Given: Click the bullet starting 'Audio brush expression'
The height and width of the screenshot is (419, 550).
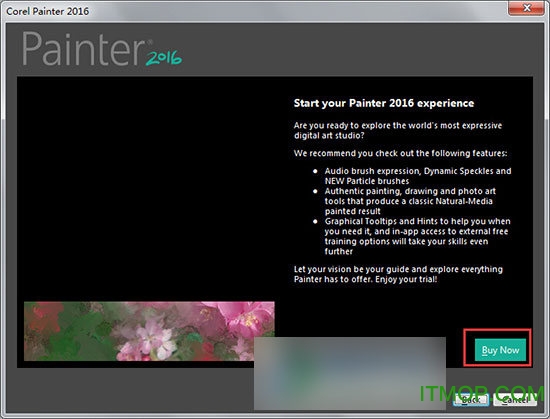Looking at the screenshot, I should coord(417,176).
